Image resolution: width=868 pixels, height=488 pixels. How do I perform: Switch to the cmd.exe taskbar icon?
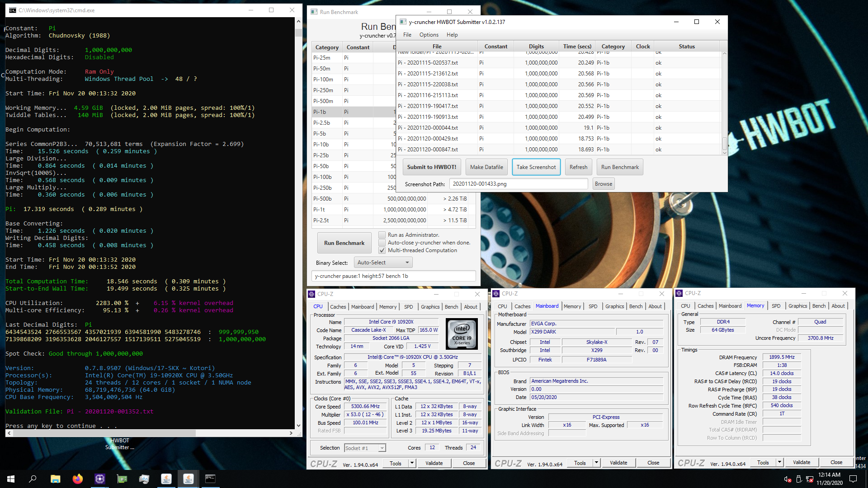click(x=210, y=479)
